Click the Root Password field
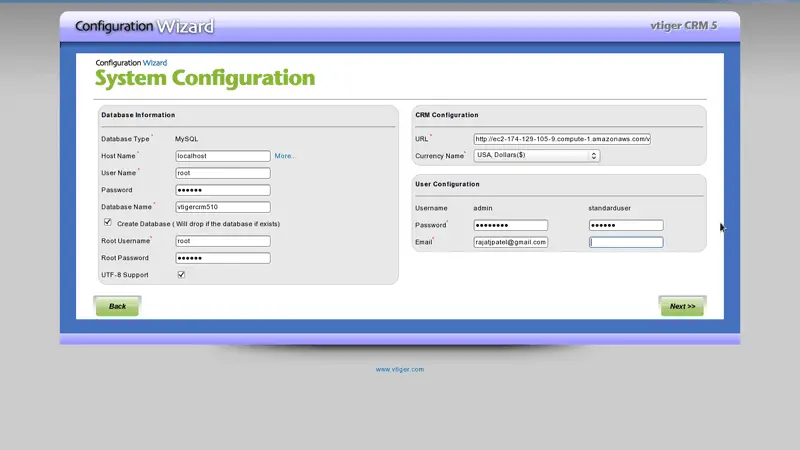 point(223,258)
